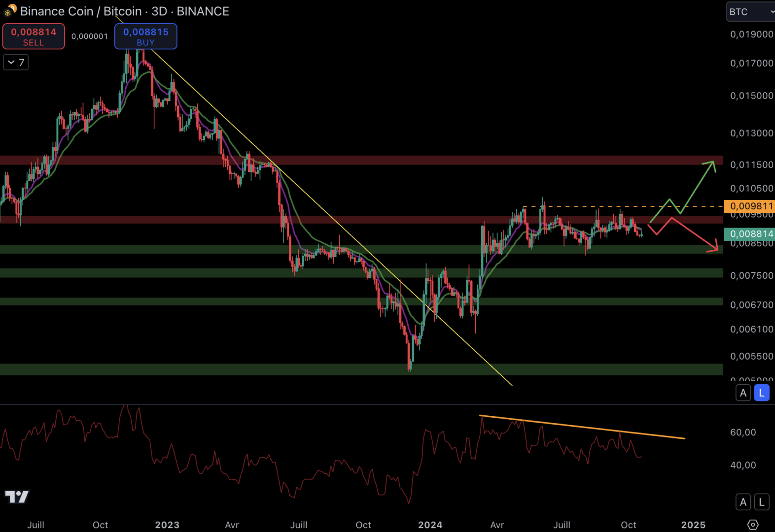This screenshot has height=532, width=775.
Task: Click the blue BUY price button
Action: coord(146,36)
